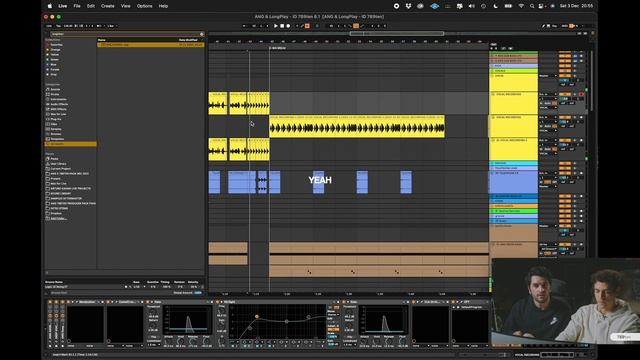Select Orange collection in browser

55,50
